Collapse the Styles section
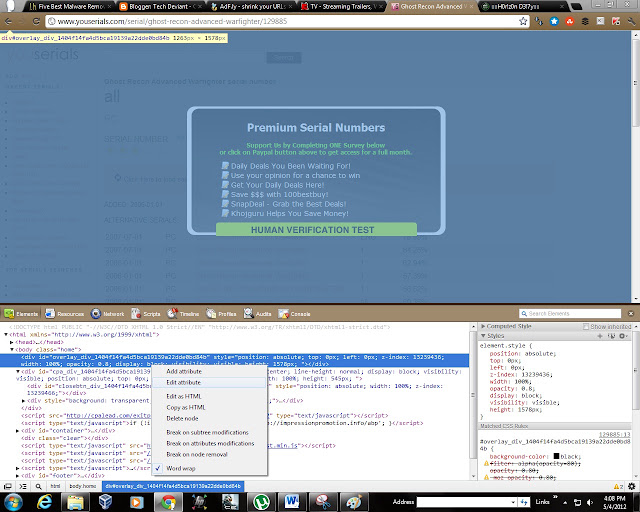The image size is (640, 512). 483,336
